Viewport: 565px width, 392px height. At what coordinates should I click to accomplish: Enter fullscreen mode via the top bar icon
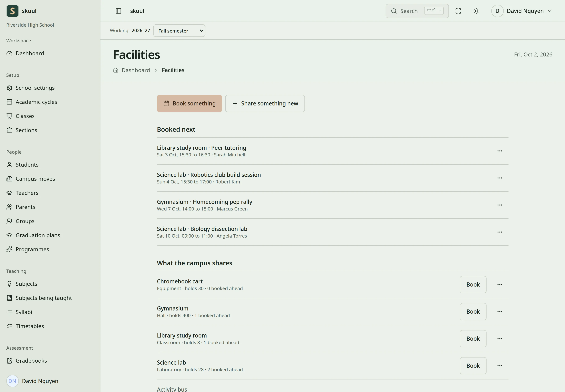(458, 11)
